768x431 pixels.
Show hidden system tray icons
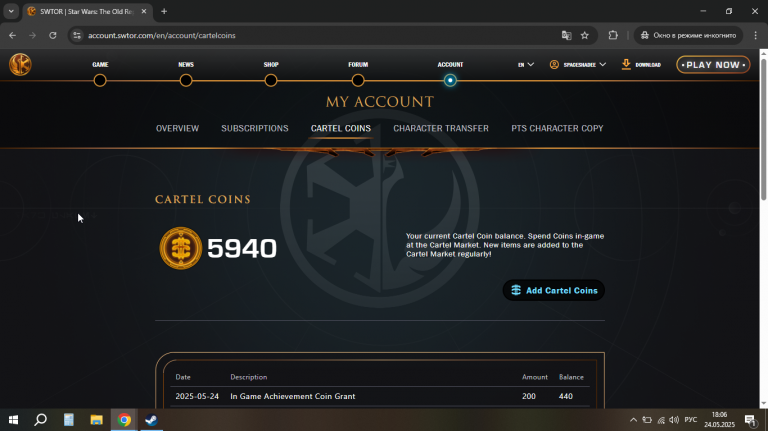[x=633, y=420]
